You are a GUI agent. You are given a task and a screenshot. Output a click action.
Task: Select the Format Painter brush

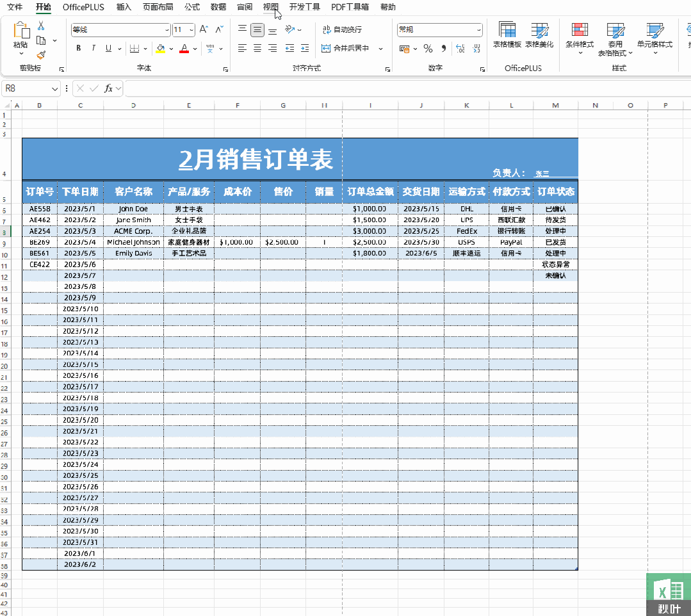coord(41,55)
